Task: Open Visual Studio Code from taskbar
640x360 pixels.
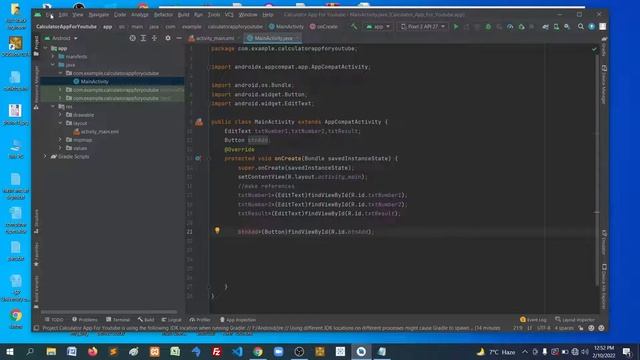Action: click(x=238, y=351)
